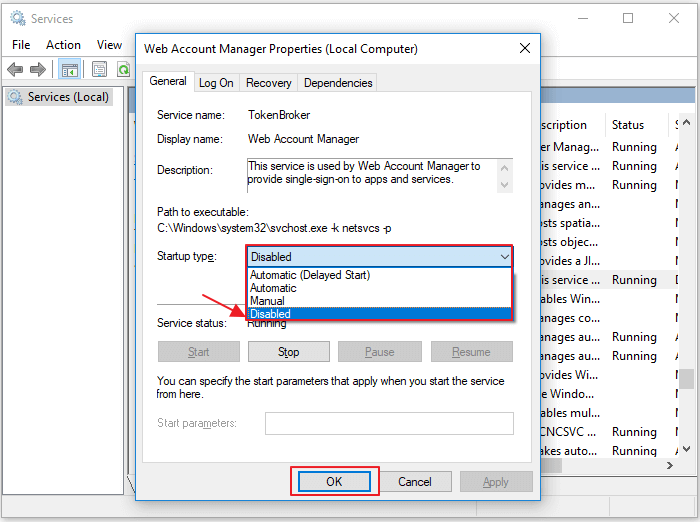Open the Recovery tab
The image size is (700, 522).
point(268,83)
